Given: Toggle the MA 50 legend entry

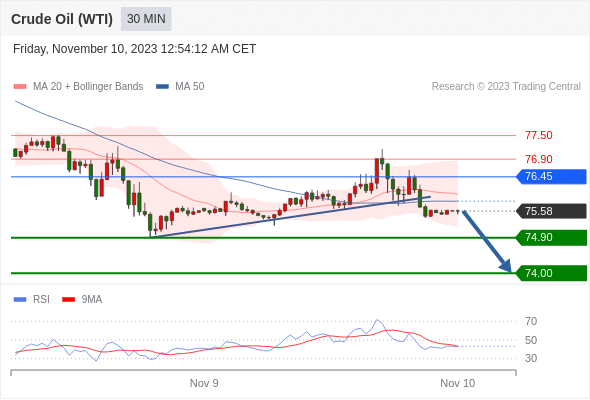Looking at the screenshot, I should (x=180, y=87).
